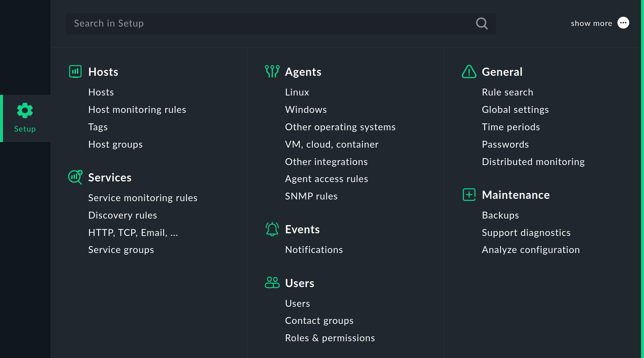
Task: Open Passwords
Action: (505, 144)
